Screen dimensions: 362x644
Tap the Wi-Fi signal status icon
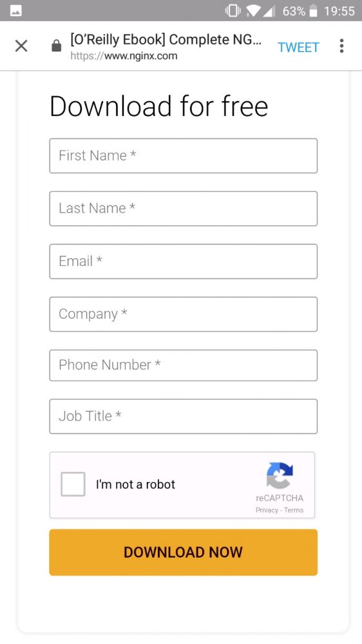tap(252, 12)
